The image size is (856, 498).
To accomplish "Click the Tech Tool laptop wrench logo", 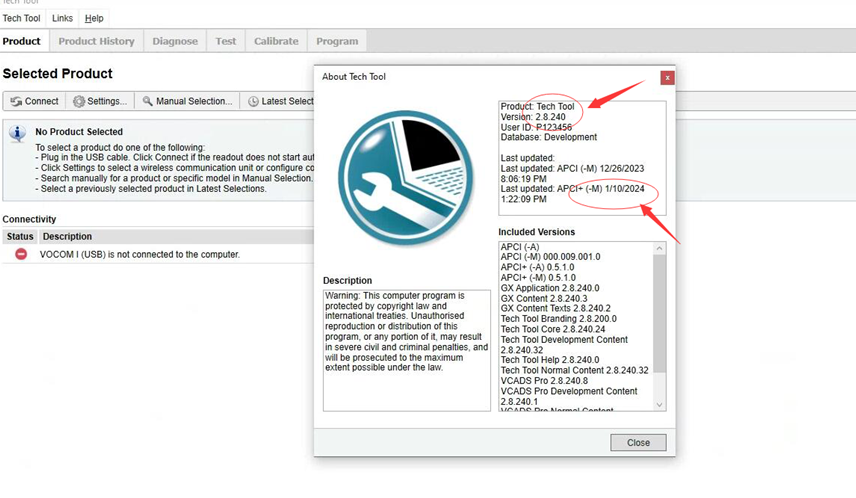I will pyautogui.click(x=406, y=178).
